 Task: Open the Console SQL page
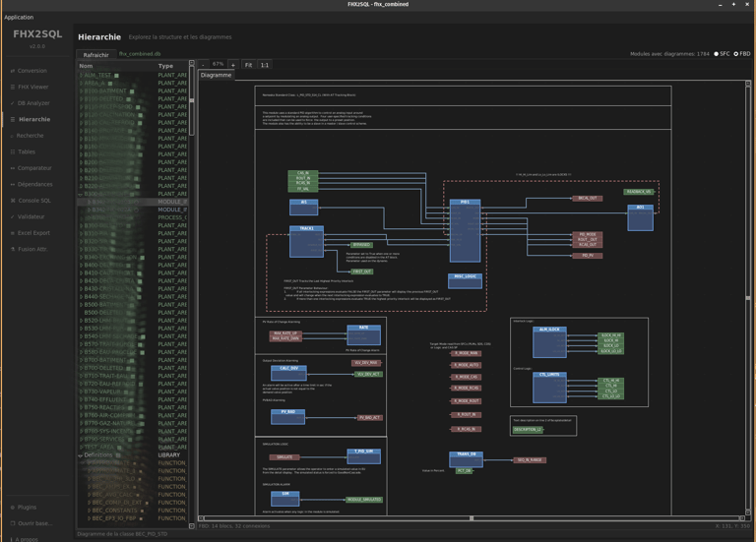(33, 201)
